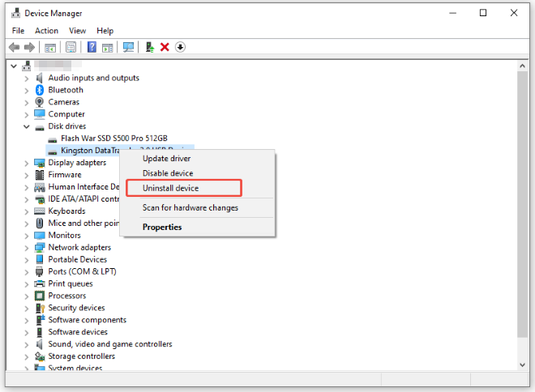Collapse the Disk drives category

tap(27, 126)
